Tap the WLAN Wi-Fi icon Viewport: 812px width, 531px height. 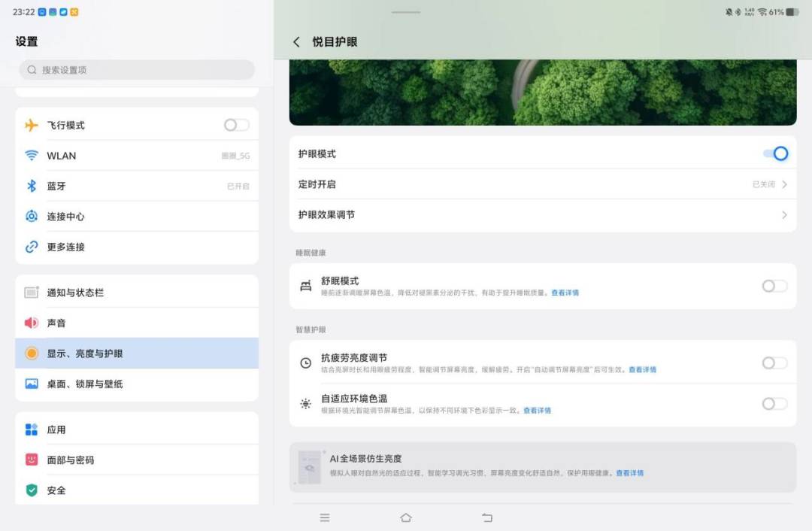[x=32, y=156]
